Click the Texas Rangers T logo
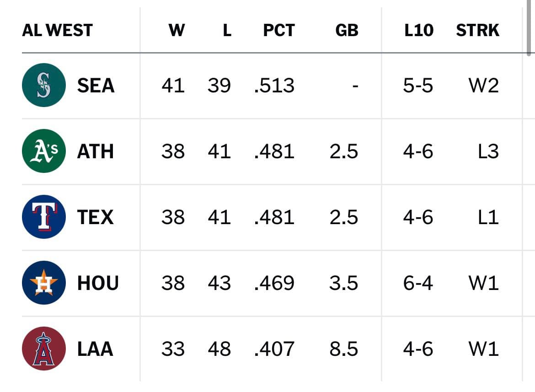 (44, 217)
